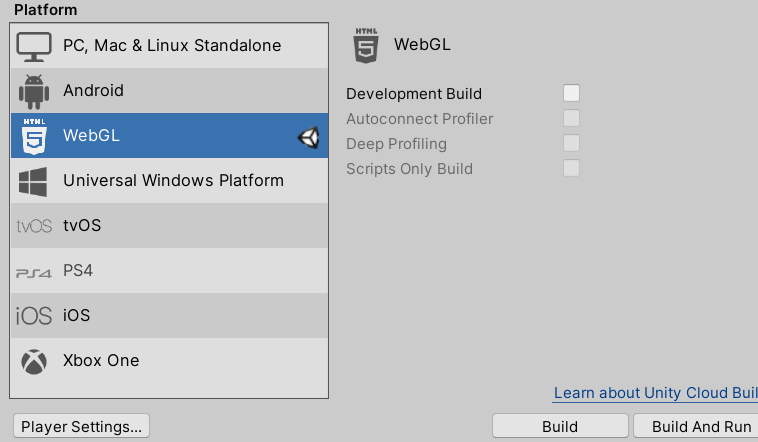The width and height of the screenshot is (758, 442).
Task: Click the Deep Profiling label
Action: coord(396,144)
